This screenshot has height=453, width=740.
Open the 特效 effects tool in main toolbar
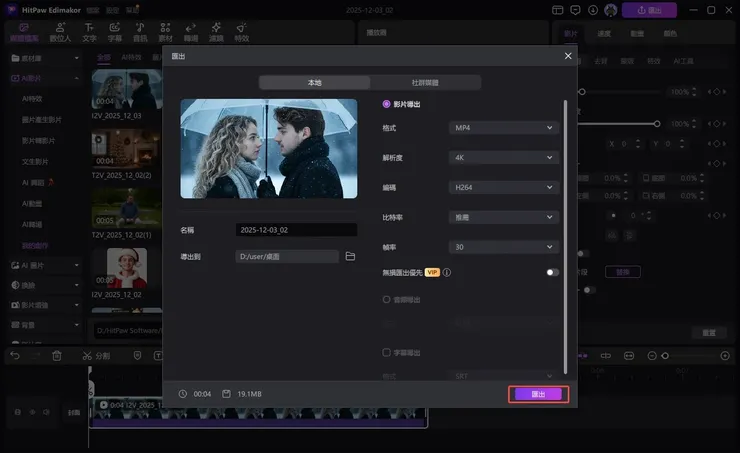click(242, 32)
